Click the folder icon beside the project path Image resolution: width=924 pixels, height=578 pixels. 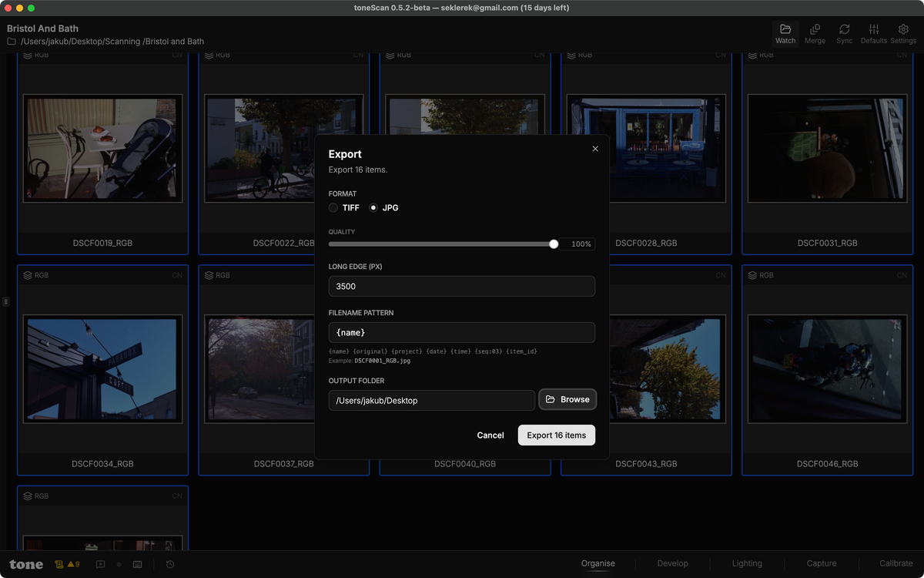pos(12,42)
